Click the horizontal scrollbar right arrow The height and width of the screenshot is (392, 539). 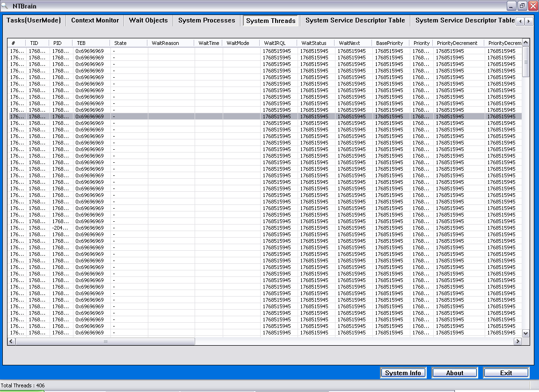point(517,341)
